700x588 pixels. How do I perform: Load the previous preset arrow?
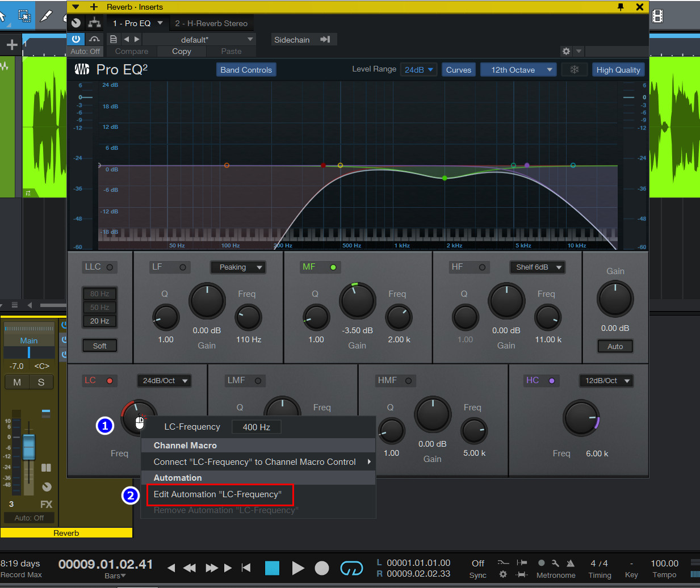(x=127, y=39)
